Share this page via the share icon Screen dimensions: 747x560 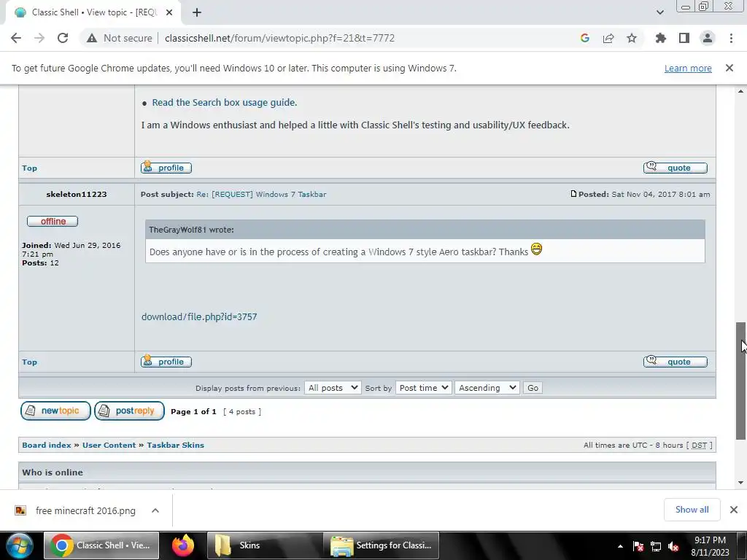[608, 38]
